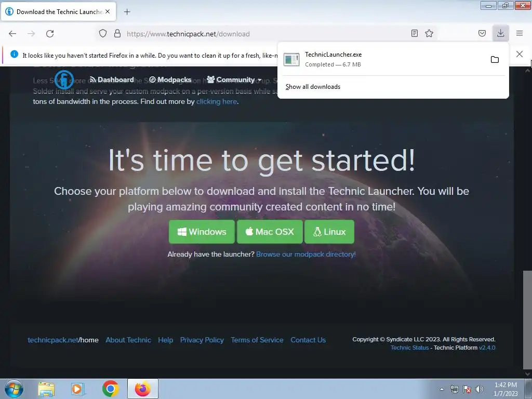Click the page vertical scrollbar thumb
532x399 pixels.
coord(527,320)
